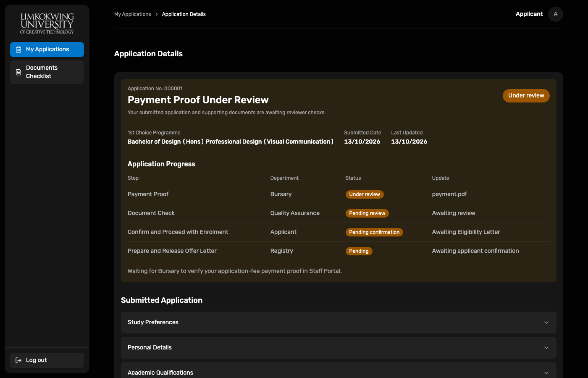Click the Pending confirmation badge
The image size is (588, 378).
374,232
